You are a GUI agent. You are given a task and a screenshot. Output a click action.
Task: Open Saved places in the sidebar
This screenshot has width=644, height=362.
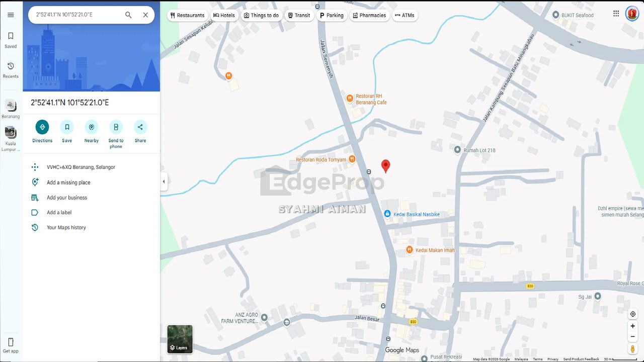tap(11, 40)
